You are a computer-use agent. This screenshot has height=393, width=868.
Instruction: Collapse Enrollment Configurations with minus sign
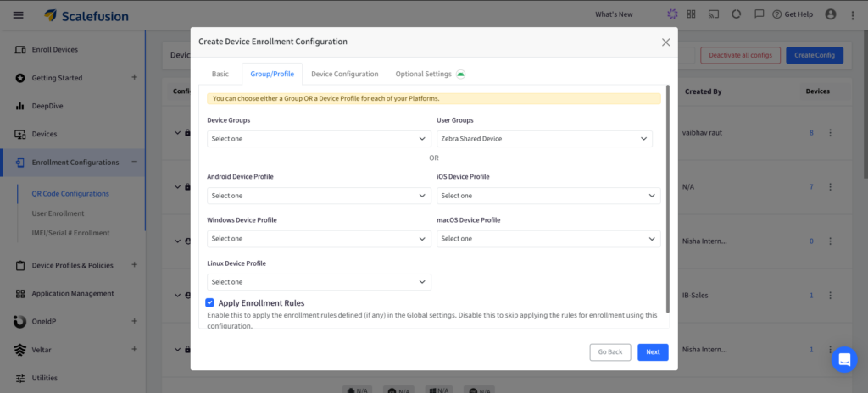coord(134,162)
